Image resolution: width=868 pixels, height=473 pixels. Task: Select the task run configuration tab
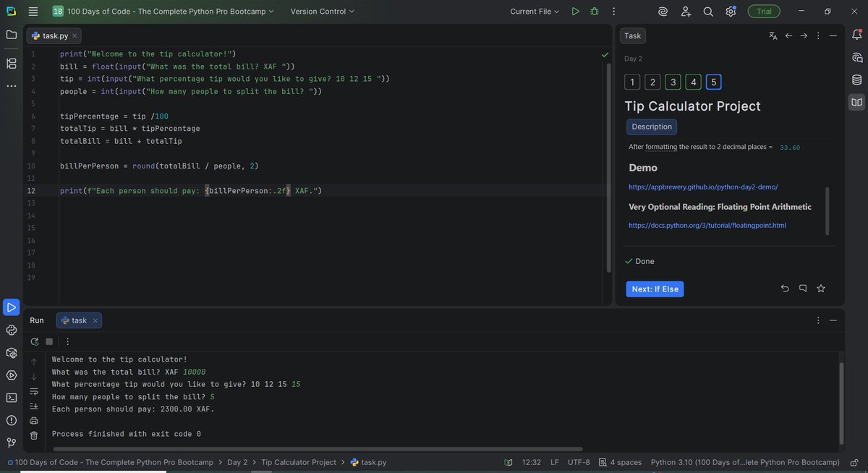click(x=78, y=320)
